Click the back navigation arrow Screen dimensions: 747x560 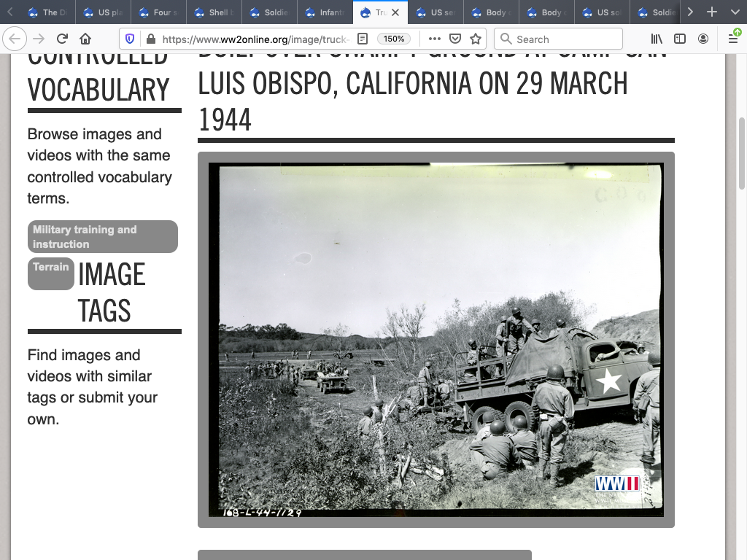[x=15, y=39]
